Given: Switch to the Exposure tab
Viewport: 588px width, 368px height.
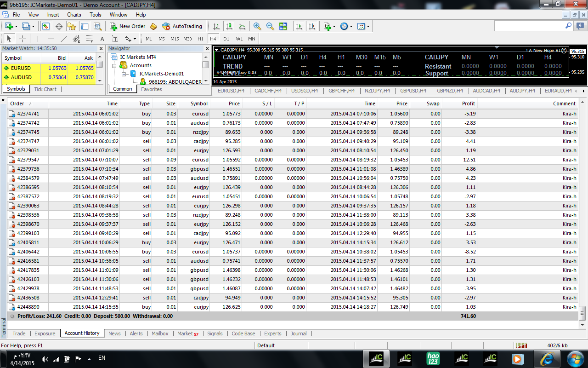Looking at the screenshot, I should 45,333.
